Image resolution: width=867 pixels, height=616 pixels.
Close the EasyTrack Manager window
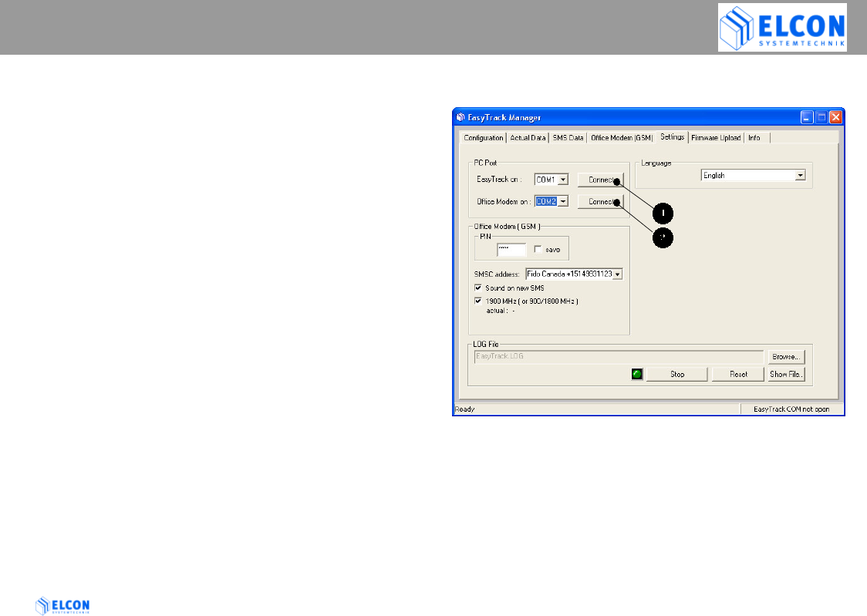835,117
